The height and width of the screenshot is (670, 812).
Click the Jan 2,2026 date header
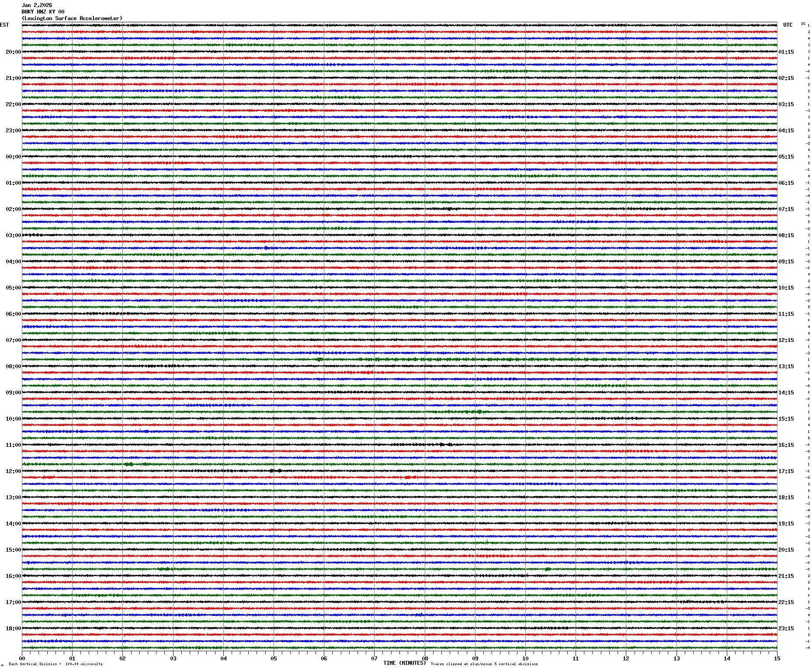37,5
